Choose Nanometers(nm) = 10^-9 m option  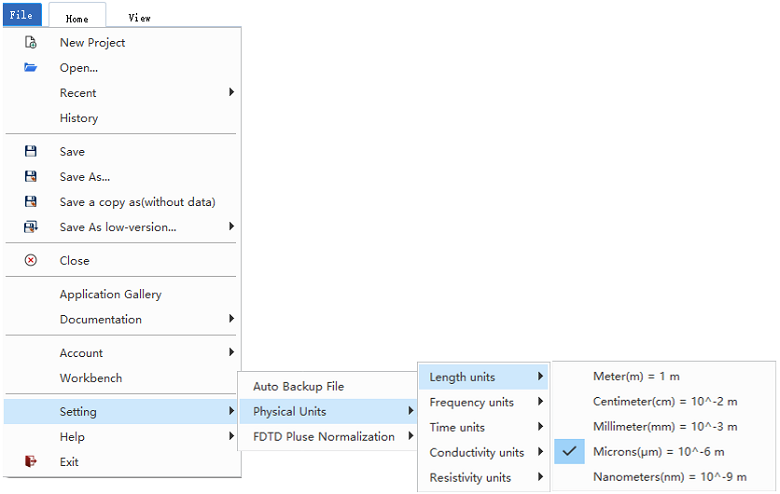pos(664,477)
